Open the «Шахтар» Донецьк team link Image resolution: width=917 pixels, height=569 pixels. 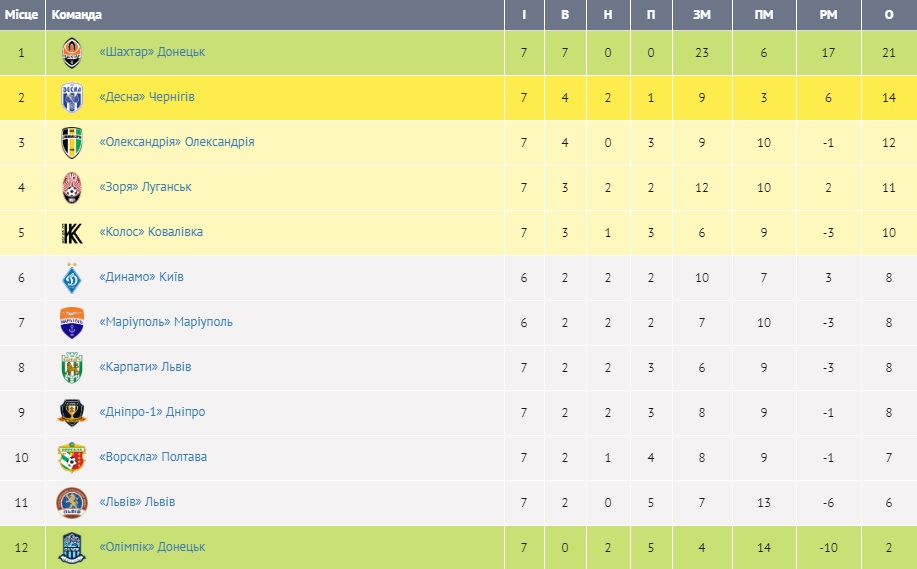click(x=152, y=52)
